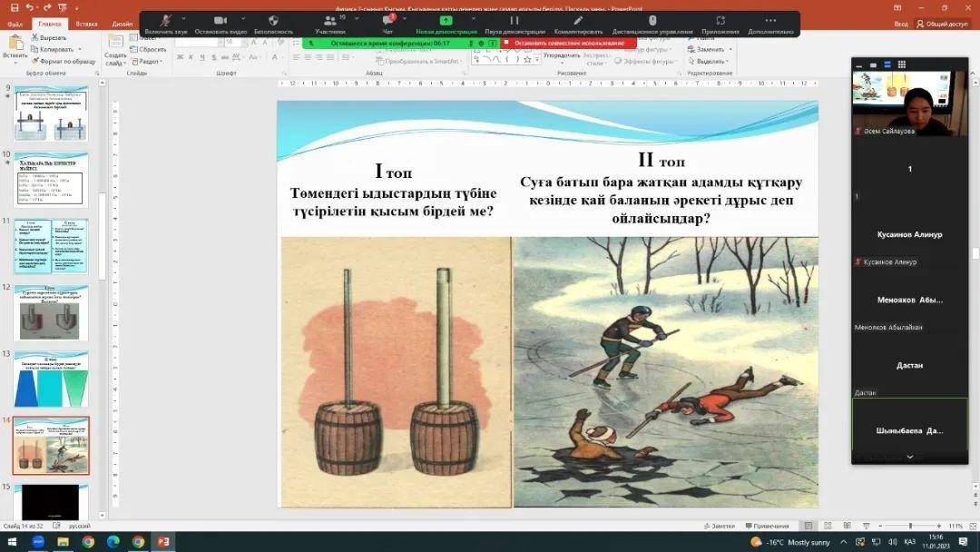Select slide 13 thumbnail
The image size is (980, 552).
click(51, 379)
